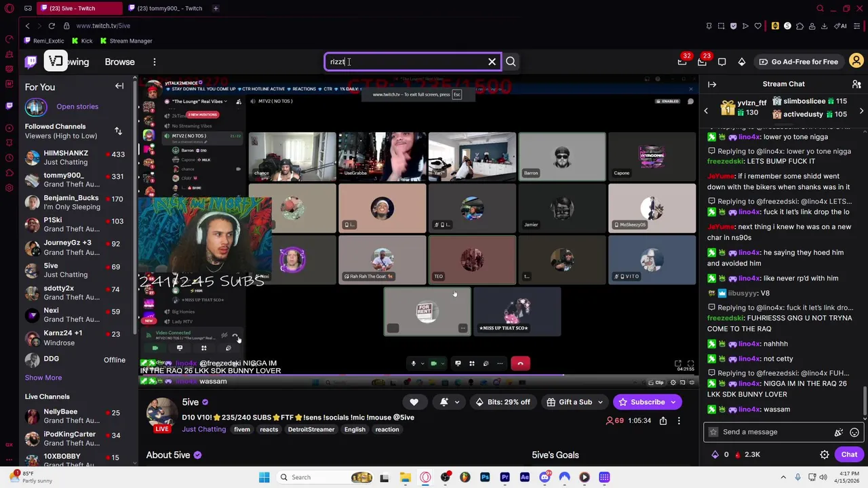Click the Twitch home logo
Viewport: 868px width, 488px height.
(31, 62)
